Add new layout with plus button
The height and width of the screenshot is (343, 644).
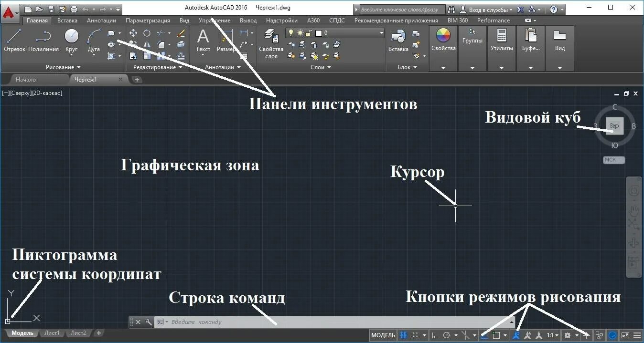[x=99, y=333]
